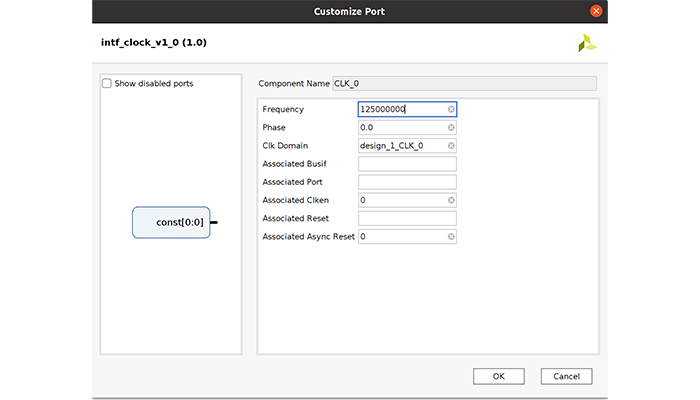Focus the Associated Reset field
The height and width of the screenshot is (400, 700).
click(x=407, y=218)
